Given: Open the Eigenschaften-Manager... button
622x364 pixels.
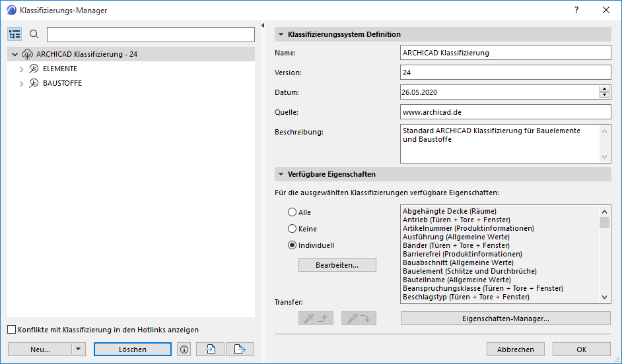Looking at the screenshot, I should click(x=505, y=318).
